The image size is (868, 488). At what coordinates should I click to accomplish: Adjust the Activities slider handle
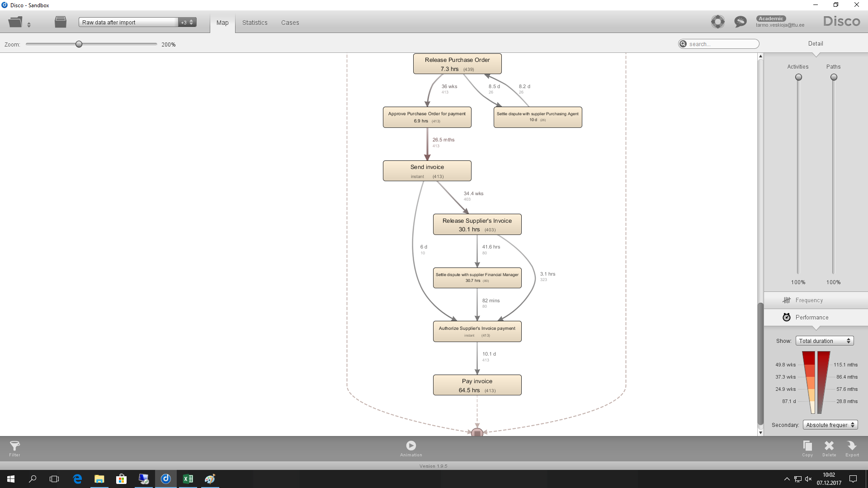[799, 77]
